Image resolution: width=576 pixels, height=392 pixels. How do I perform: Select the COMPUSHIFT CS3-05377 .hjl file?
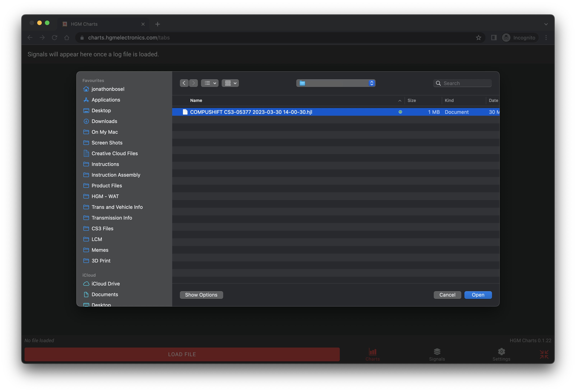click(336, 112)
